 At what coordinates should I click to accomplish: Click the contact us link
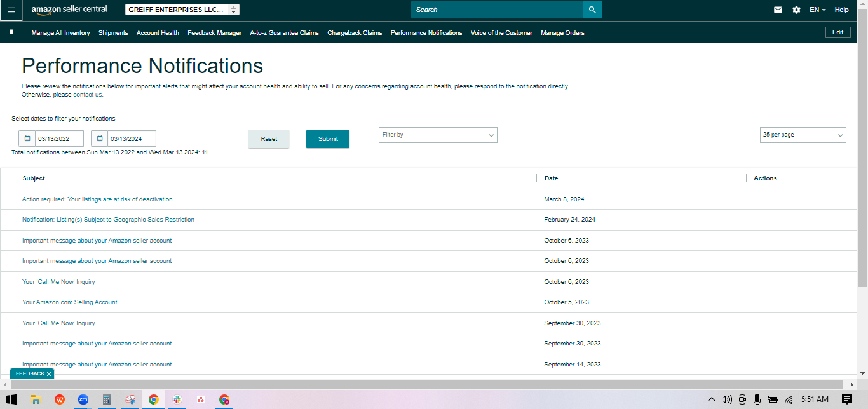tap(87, 95)
